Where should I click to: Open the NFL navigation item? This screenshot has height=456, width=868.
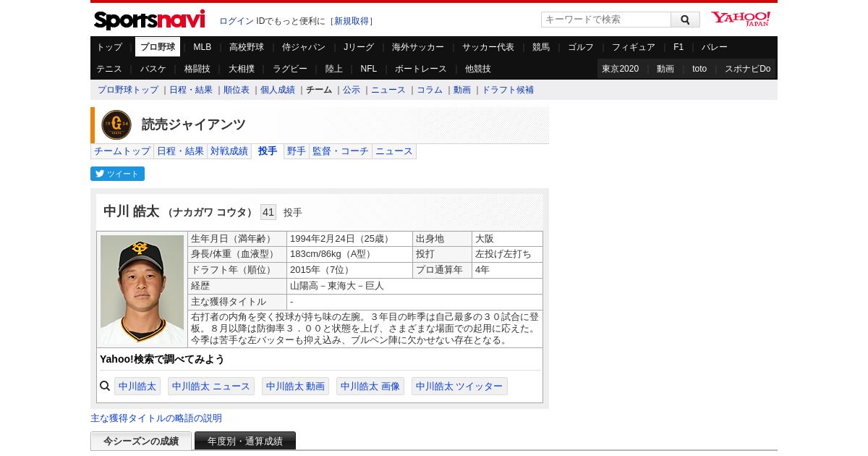pos(369,69)
